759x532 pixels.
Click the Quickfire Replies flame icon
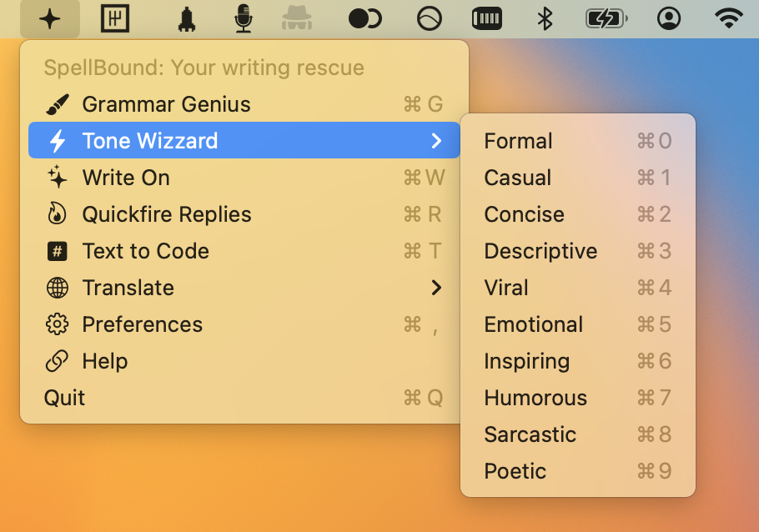[58, 214]
